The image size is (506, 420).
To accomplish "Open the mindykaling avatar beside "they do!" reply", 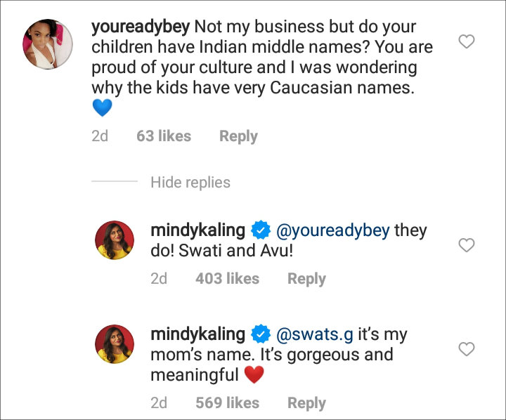I will [x=115, y=240].
